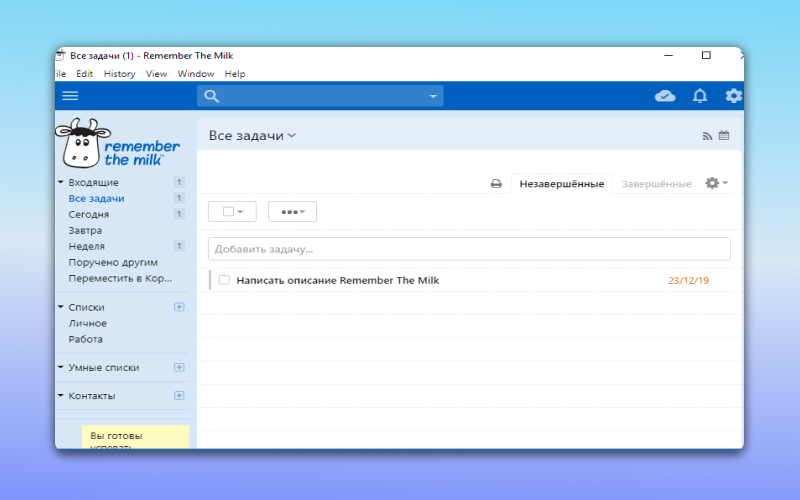Click the print icon
Image resolution: width=800 pixels, height=500 pixels.
click(496, 184)
